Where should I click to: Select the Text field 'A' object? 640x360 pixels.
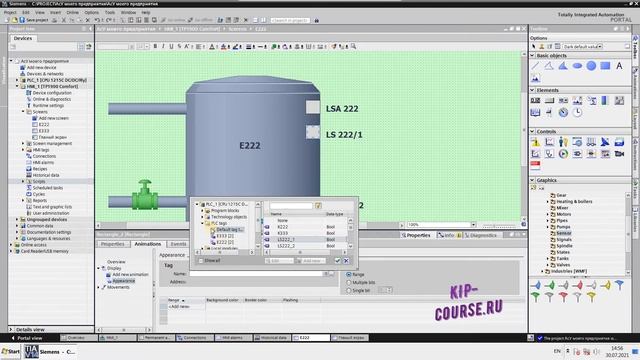[619, 66]
